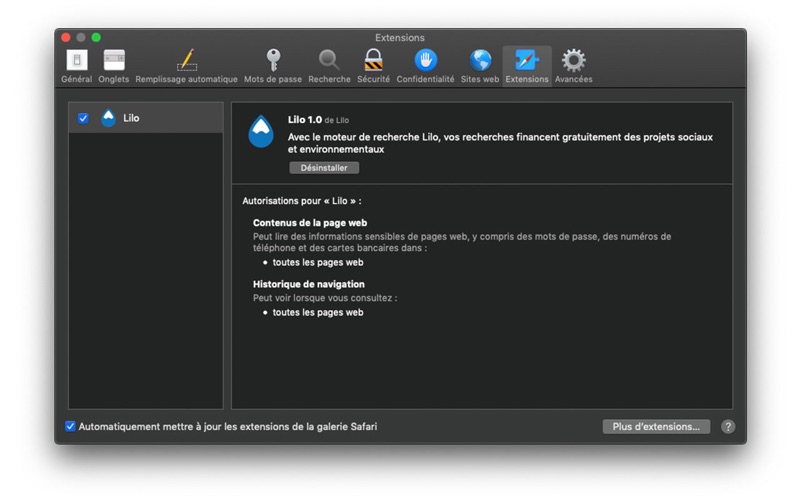Click the Plus d'extensions button
The width and height of the screenshot is (800, 500).
tap(656, 427)
